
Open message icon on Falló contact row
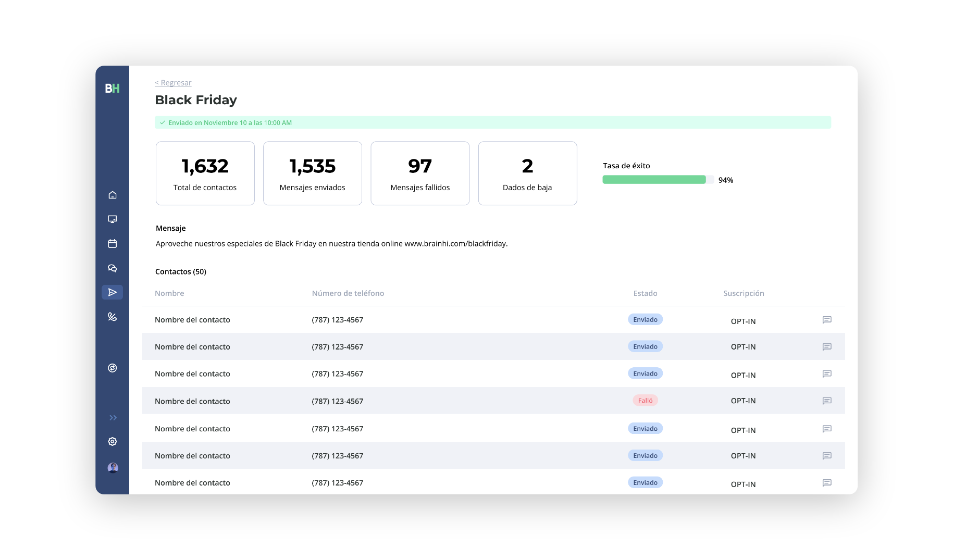[x=827, y=401]
